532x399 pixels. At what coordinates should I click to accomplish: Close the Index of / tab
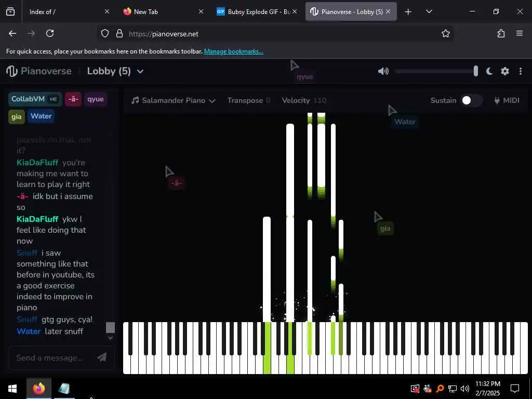tap(107, 11)
